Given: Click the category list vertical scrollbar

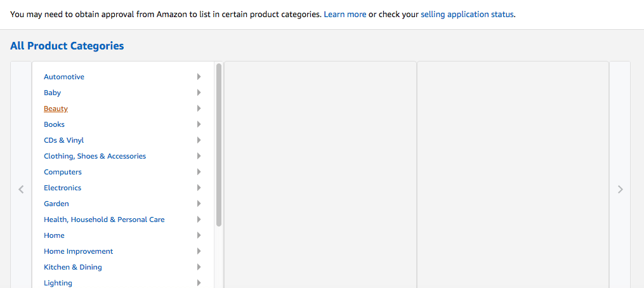Looking at the screenshot, I should (219, 145).
